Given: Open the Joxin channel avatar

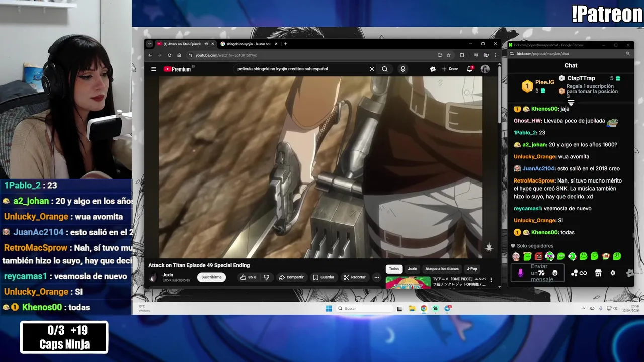Looking at the screenshot, I should [x=153, y=277].
